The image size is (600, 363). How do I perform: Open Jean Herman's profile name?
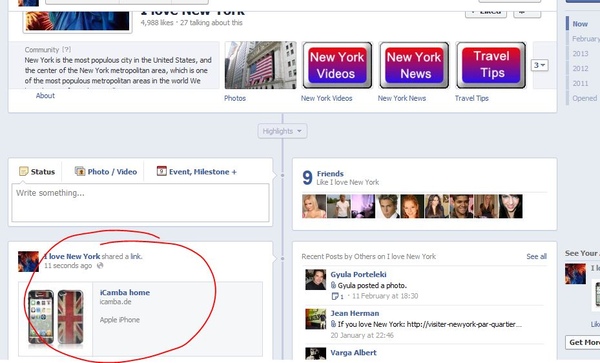[x=355, y=313]
